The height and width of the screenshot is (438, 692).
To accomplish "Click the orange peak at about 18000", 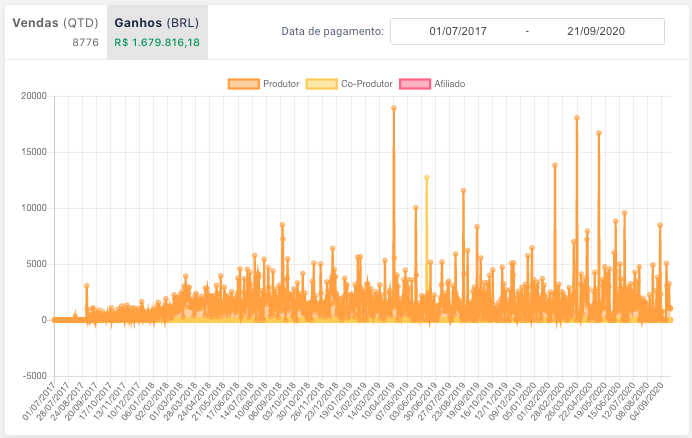I will click(x=577, y=118).
